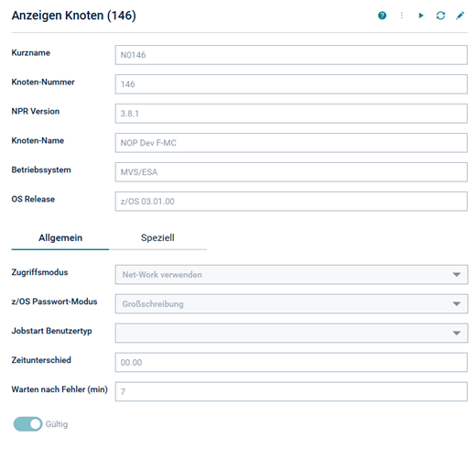Click the Betriebssystem label
The height and width of the screenshot is (449, 476).
click(x=41, y=170)
